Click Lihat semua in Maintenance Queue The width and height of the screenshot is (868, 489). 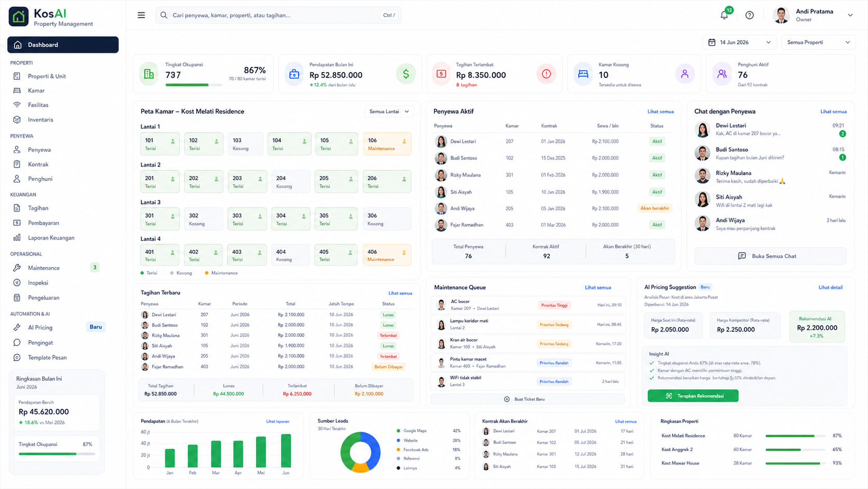coord(598,287)
